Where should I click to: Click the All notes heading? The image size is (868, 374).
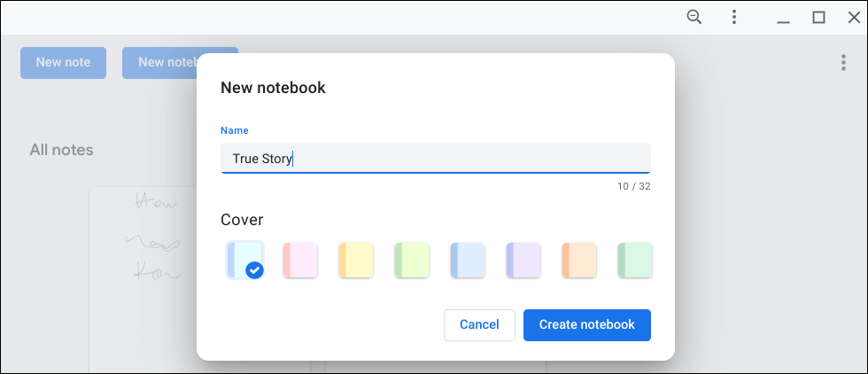61,150
